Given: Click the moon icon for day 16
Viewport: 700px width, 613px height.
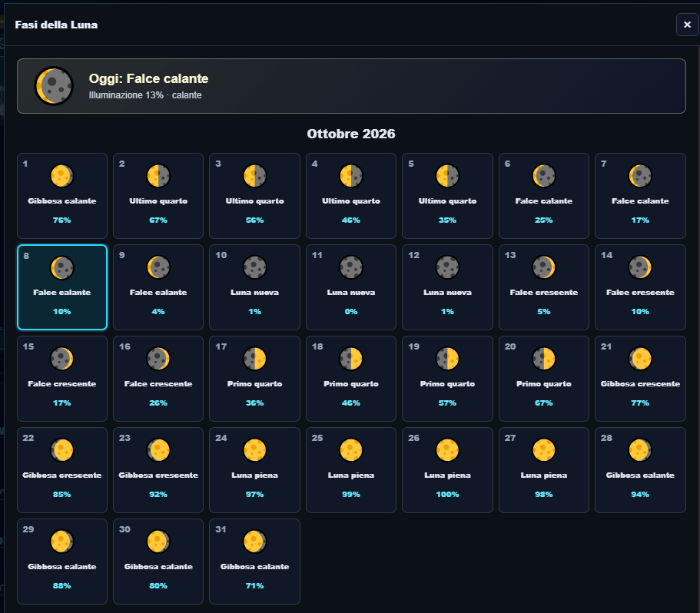Looking at the screenshot, I should click(x=158, y=359).
